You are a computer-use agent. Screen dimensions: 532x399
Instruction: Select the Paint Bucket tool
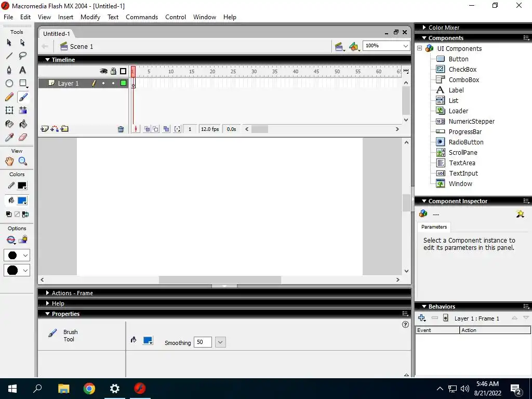tap(23, 124)
